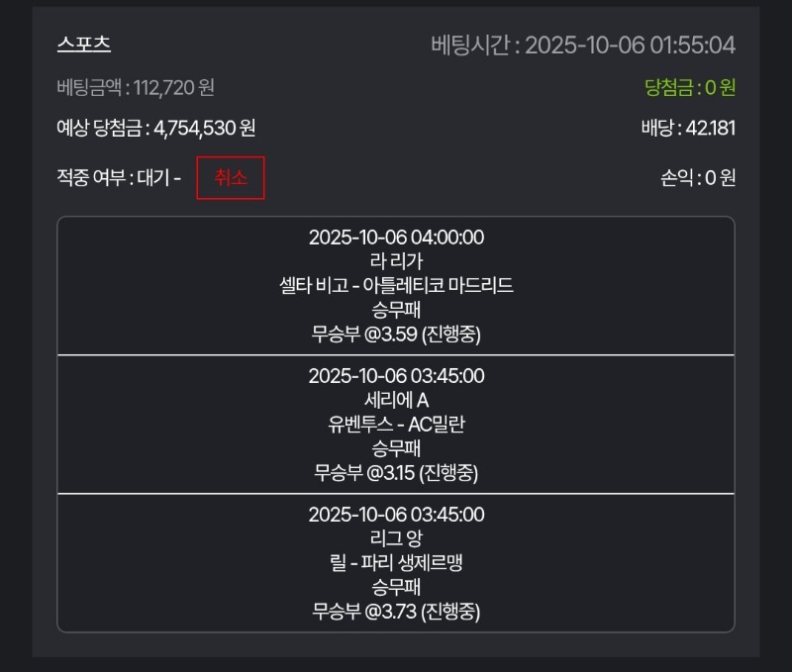This screenshot has width=792, height=672.
Task: Select the 무승부 @3.15 pick
Action: coord(396,472)
